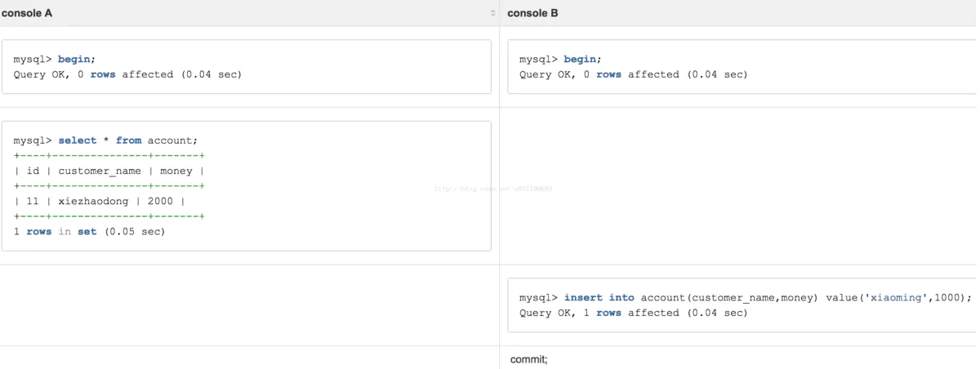This screenshot has height=369, width=980.
Task: Click the begin keyword in console B
Action: [x=581, y=60]
